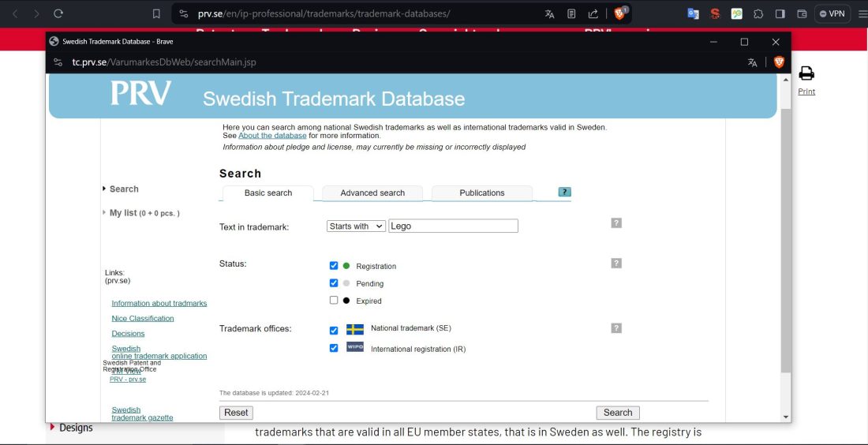Click the Search button

click(618, 413)
